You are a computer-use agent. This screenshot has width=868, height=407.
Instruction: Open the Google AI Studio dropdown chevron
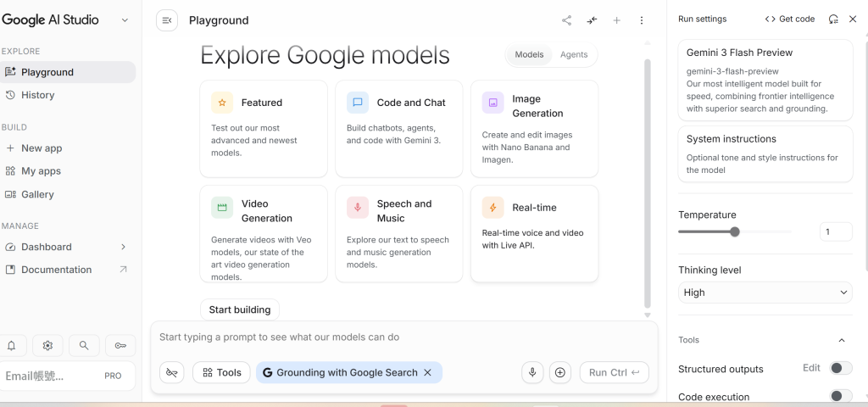coord(125,20)
